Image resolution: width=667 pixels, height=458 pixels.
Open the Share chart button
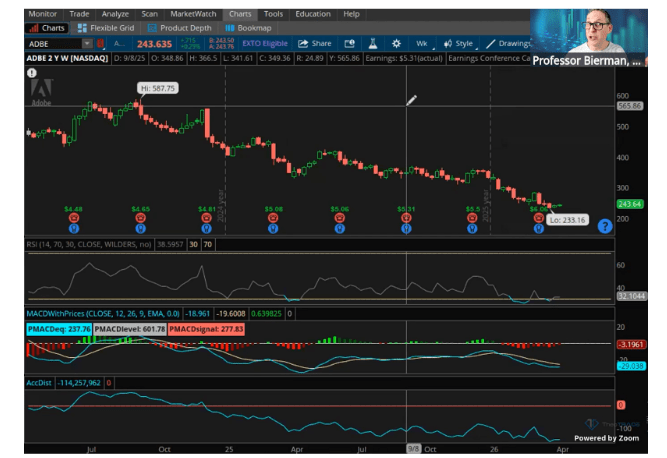pyautogui.click(x=315, y=43)
